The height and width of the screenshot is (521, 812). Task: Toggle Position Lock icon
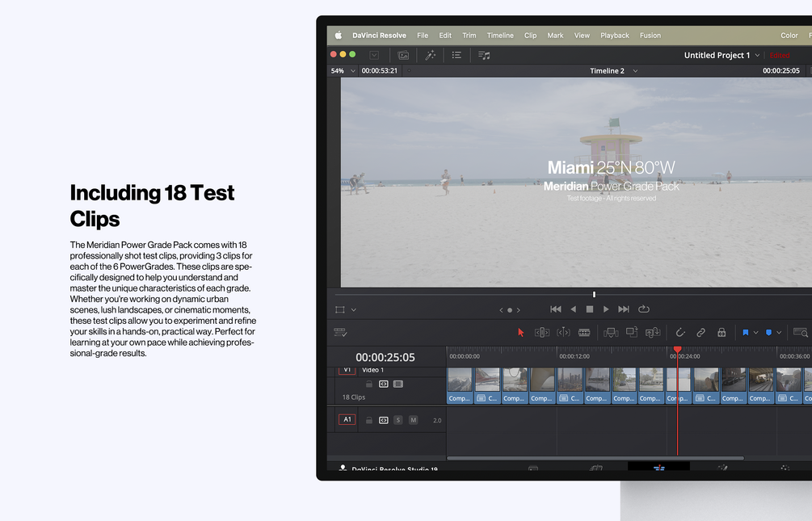coord(722,333)
